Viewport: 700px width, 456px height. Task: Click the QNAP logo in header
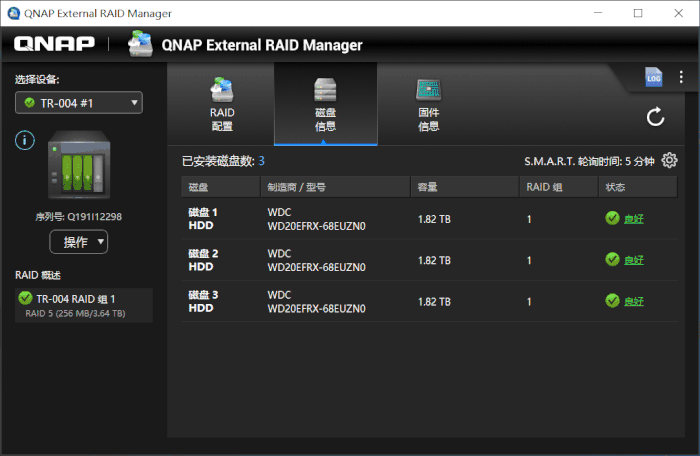54,44
